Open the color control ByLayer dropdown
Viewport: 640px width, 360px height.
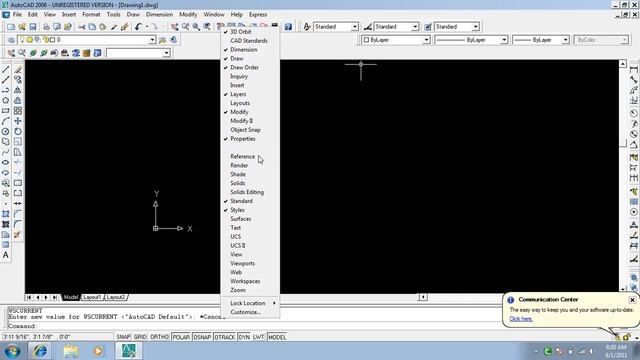(x=426, y=40)
